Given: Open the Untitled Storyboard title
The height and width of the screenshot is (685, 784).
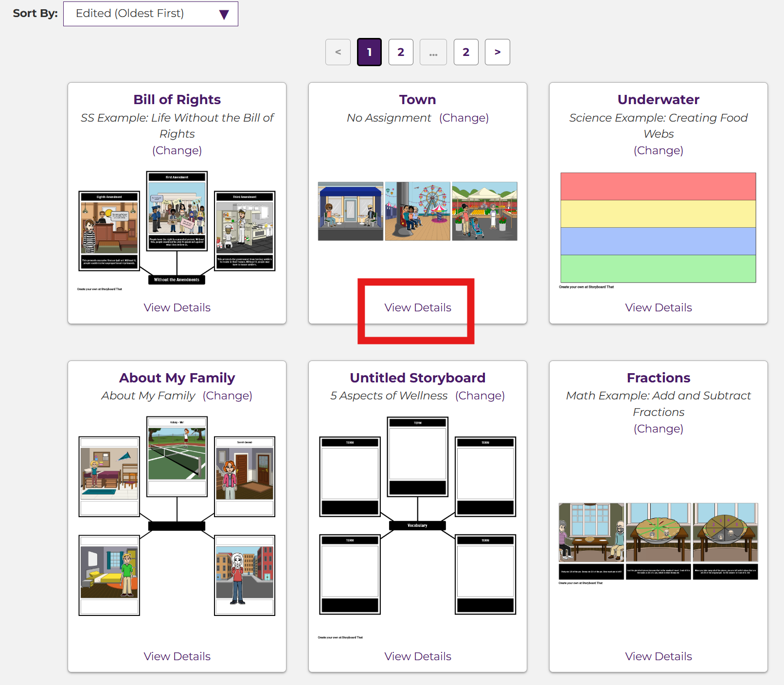Looking at the screenshot, I should coord(418,378).
